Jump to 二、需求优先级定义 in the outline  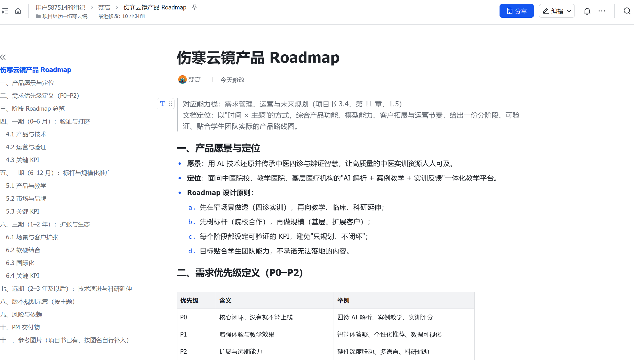point(40,96)
